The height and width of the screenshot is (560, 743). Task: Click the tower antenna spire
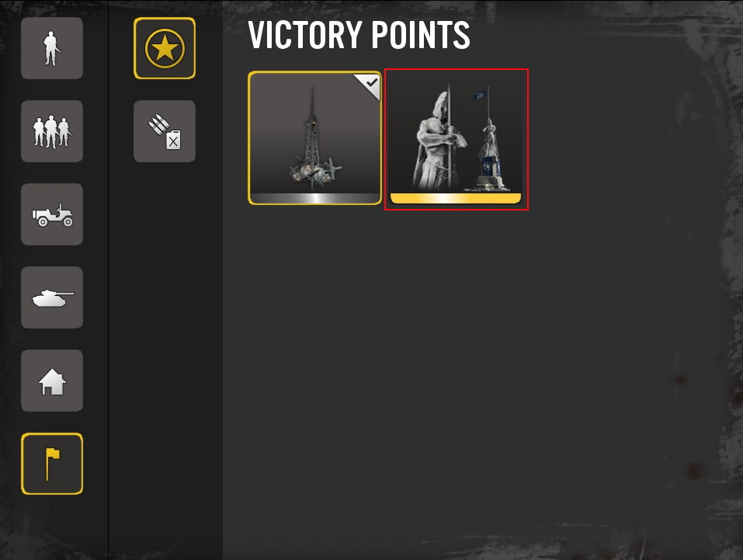(312, 103)
